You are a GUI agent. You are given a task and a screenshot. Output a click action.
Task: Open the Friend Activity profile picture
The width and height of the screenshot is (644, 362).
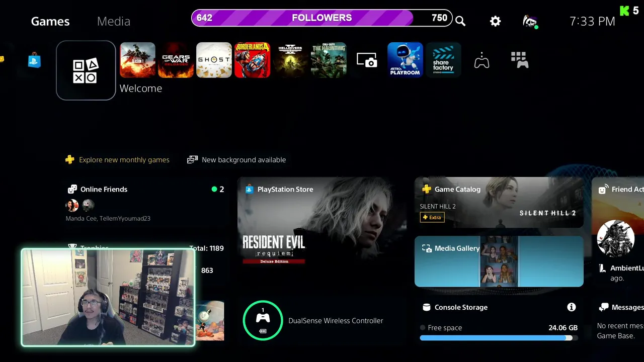[x=616, y=239]
